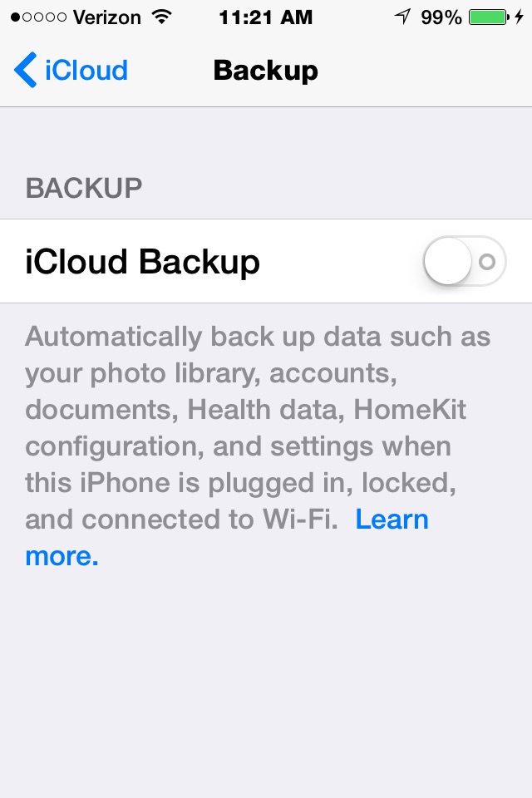Tap the white knob of backup switch

448,261
